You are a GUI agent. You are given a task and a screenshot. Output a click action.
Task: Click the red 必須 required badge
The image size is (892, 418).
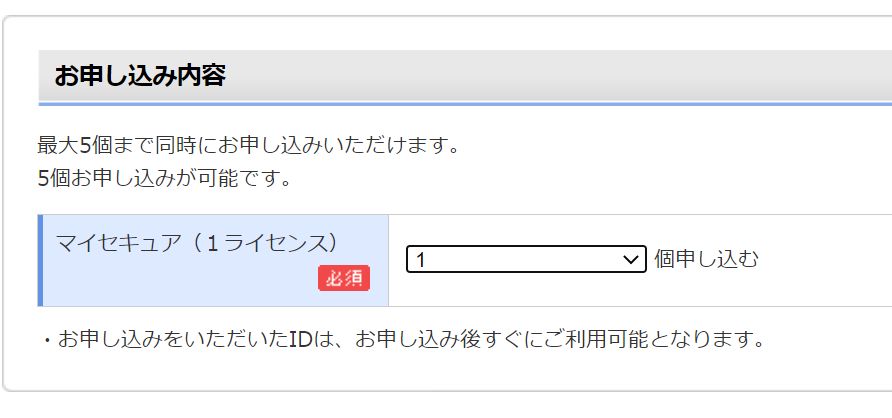[x=344, y=278]
